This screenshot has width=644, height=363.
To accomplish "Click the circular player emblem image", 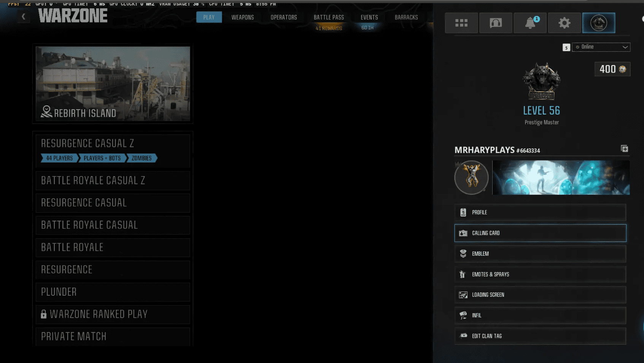I will 471,177.
